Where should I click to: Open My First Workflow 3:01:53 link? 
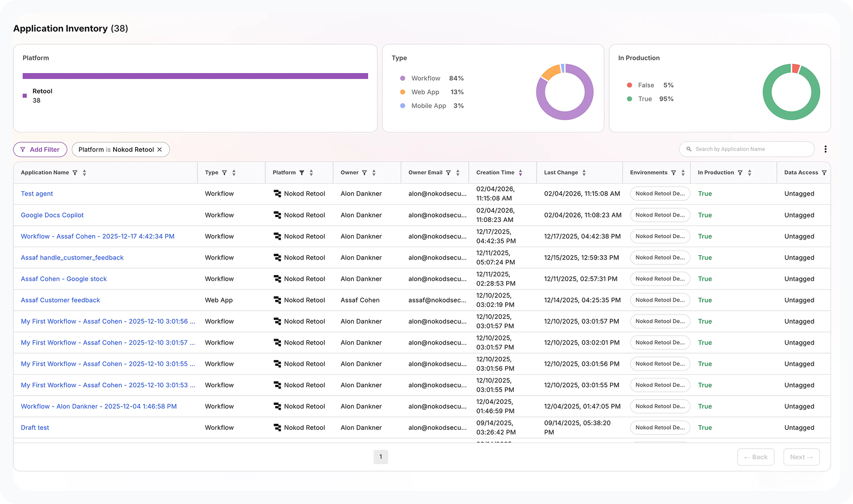108,385
